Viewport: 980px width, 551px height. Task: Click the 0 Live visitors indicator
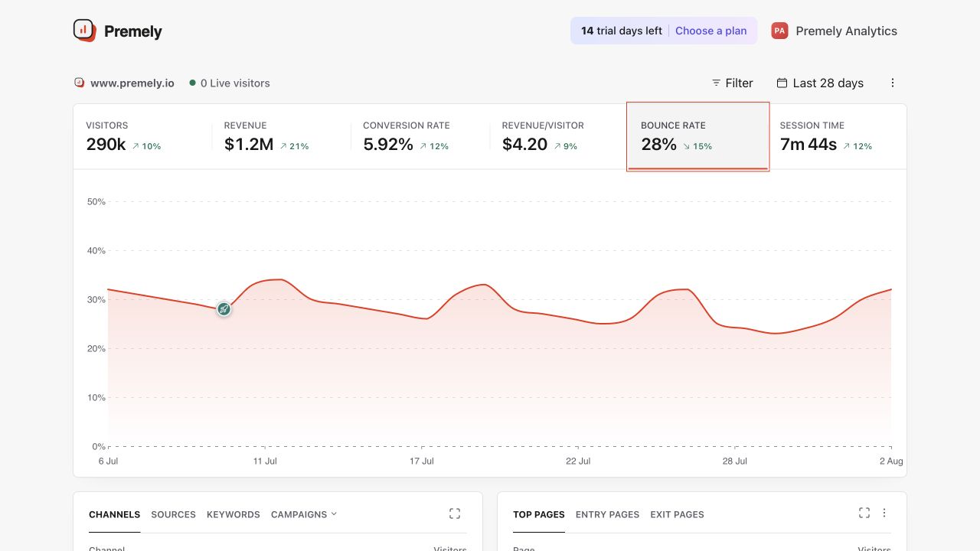(230, 83)
